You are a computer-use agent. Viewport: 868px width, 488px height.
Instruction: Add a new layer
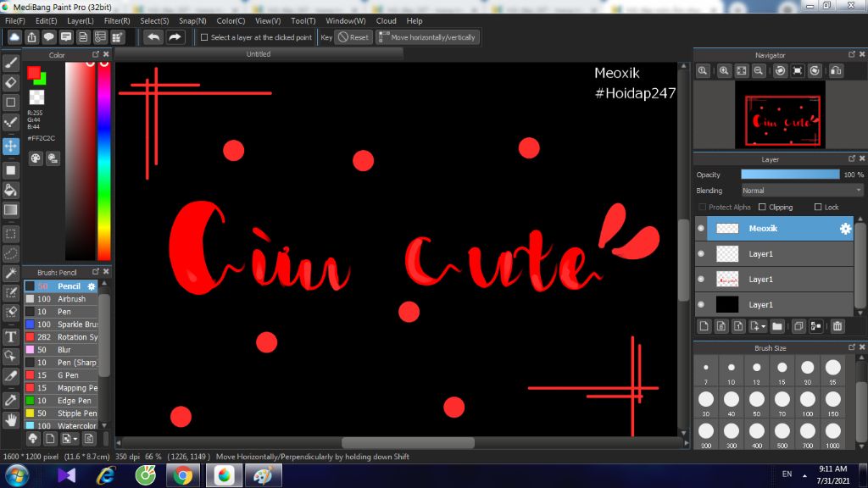click(704, 326)
